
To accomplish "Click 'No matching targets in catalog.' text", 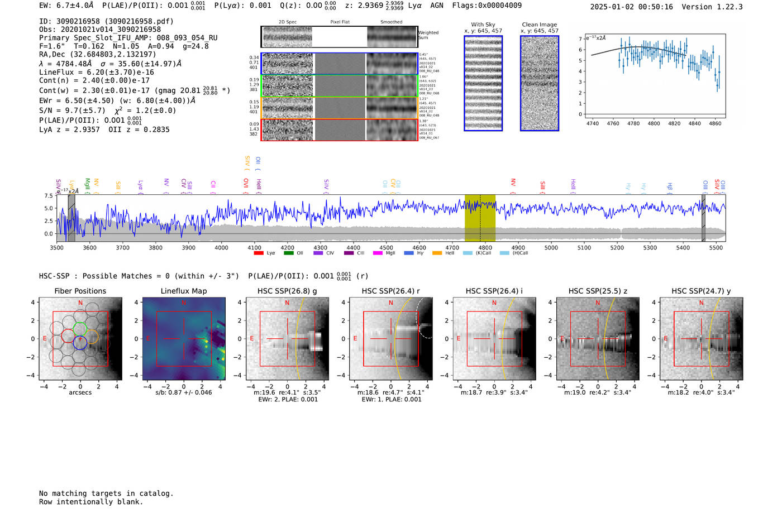I will tap(106, 493).
